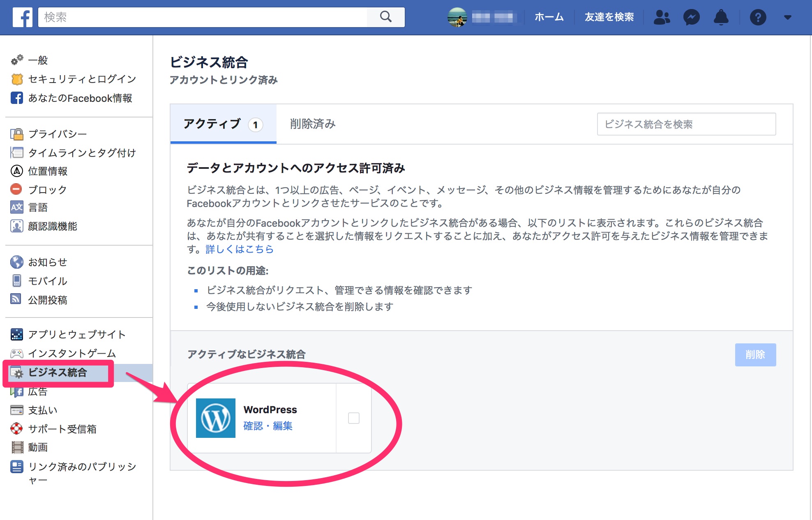This screenshot has height=520, width=812.
Task: Click the リンク済みのパブリッシャー icon
Action: (17, 467)
